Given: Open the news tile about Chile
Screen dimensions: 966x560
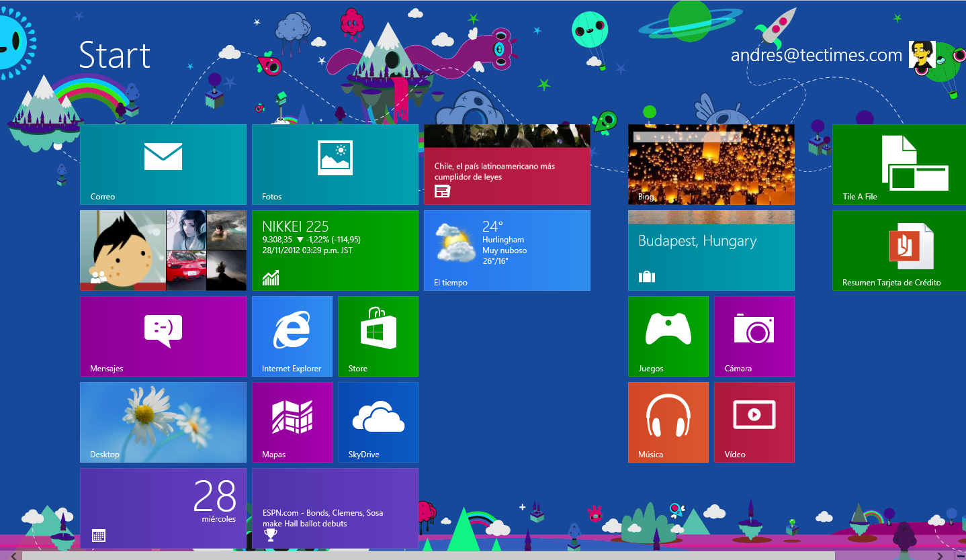Looking at the screenshot, I should pos(507,165).
